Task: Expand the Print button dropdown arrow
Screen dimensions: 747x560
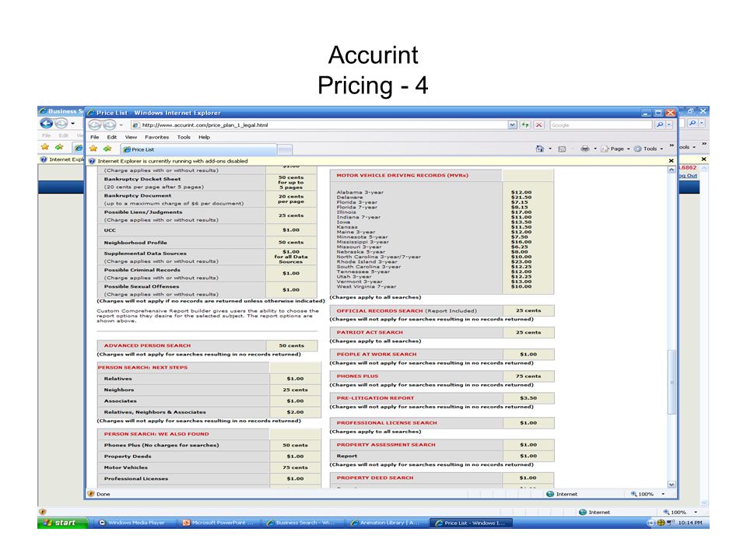Action: tap(595, 149)
